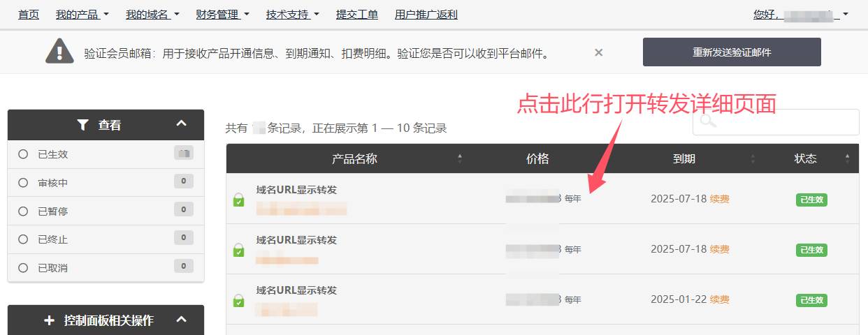Viewport: 868px width, 335px height.
Task: Click the 审核中 count badge
Action: [x=184, y=181]
